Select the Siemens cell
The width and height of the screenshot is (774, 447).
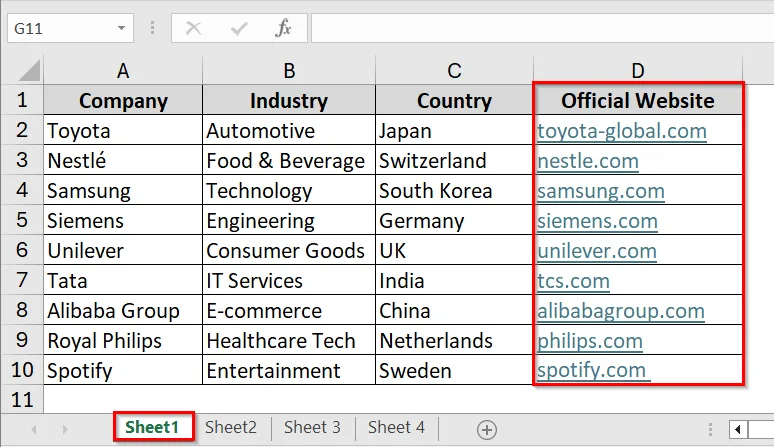(123, 220)
